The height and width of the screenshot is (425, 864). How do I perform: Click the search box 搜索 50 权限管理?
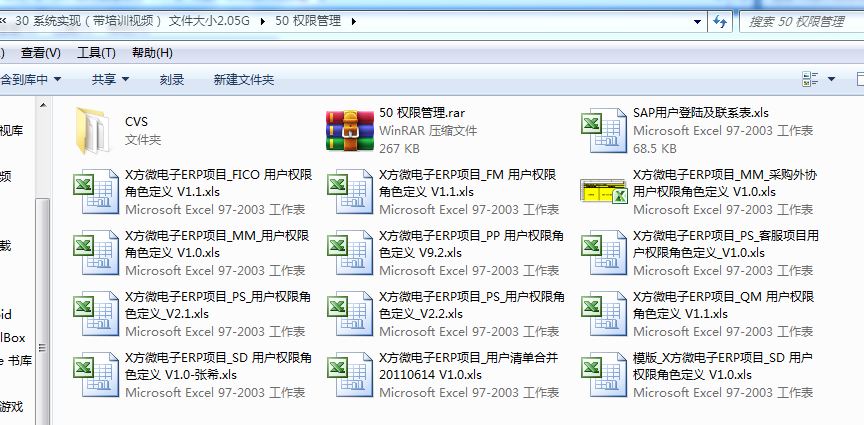coord(802,21)
